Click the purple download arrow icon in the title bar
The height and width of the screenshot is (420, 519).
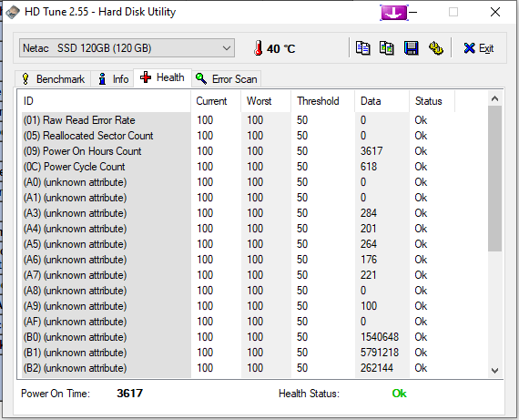(x=394, y=13)
